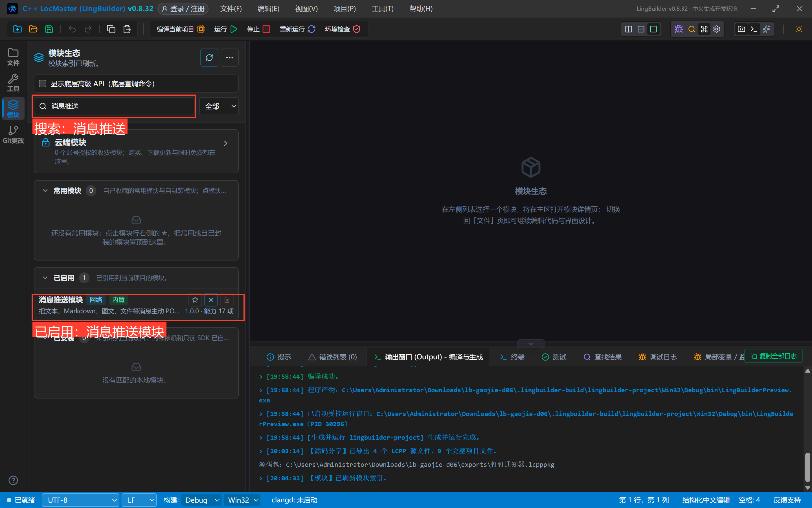This screenshot has height=508, width=812.
Task: Click the 运行 button
Action: 226,29
